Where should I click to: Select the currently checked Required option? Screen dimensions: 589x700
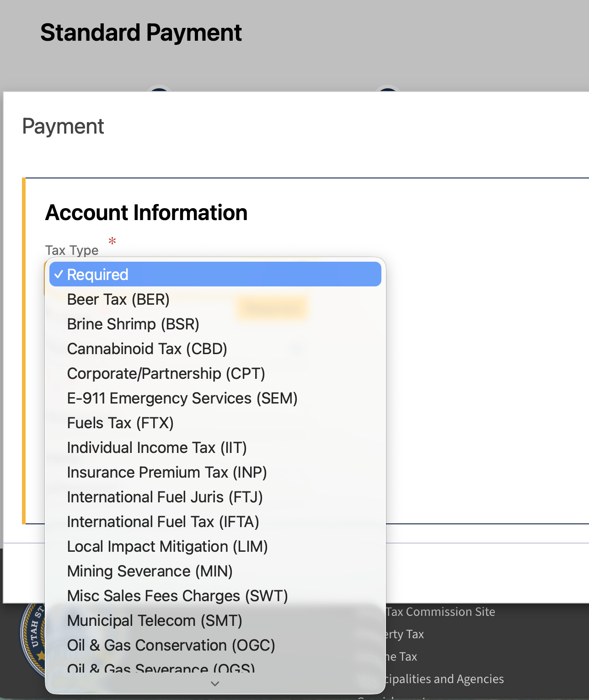tap(215, 274)
